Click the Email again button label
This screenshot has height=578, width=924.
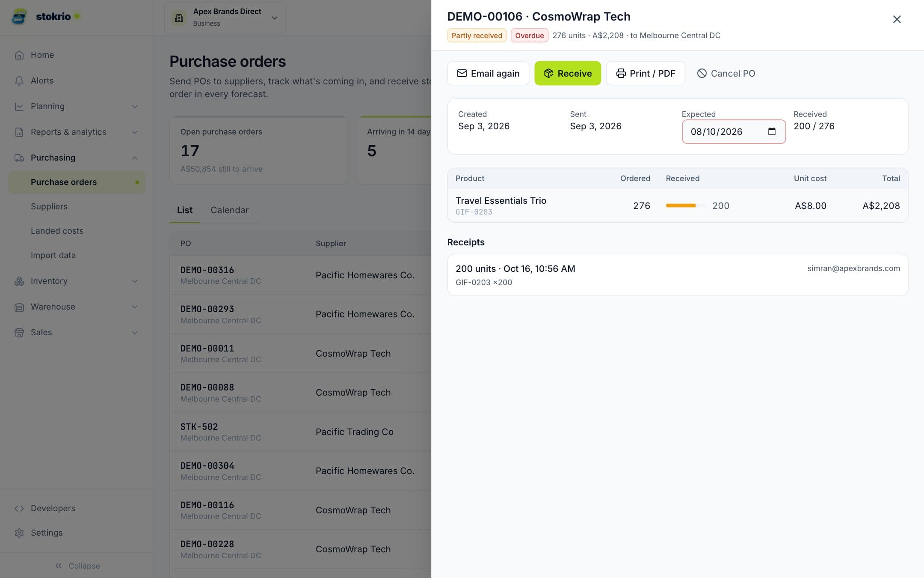(x=495, y=73)
